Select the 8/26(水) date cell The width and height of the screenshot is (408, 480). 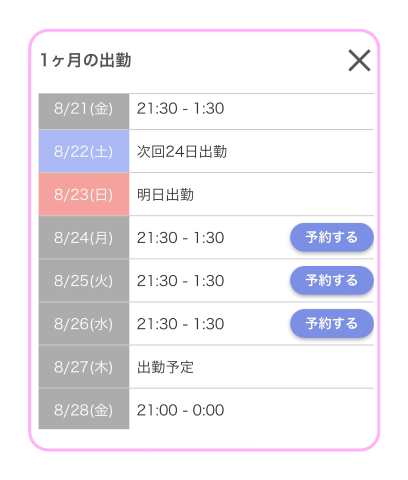coord(84,323)
